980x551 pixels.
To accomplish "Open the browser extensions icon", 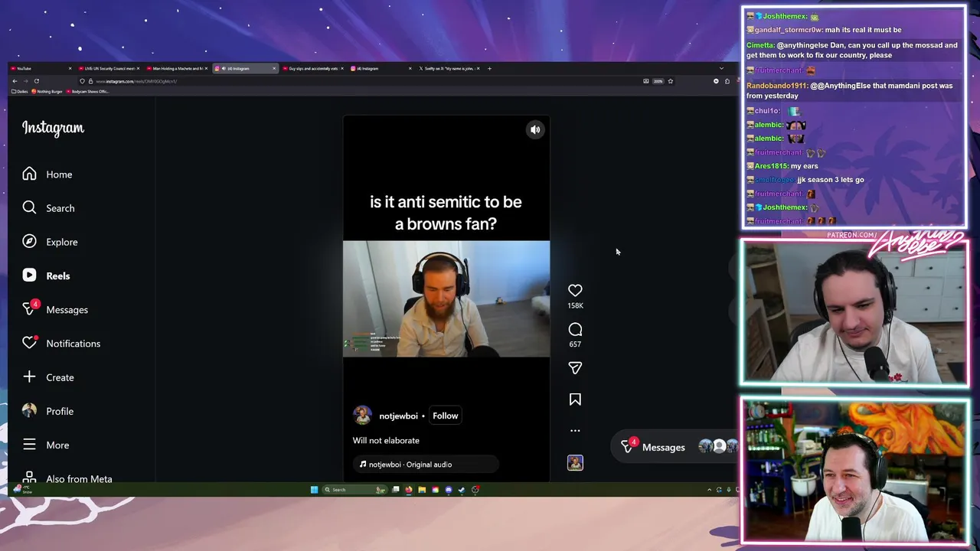I will [x=727, y=81].
